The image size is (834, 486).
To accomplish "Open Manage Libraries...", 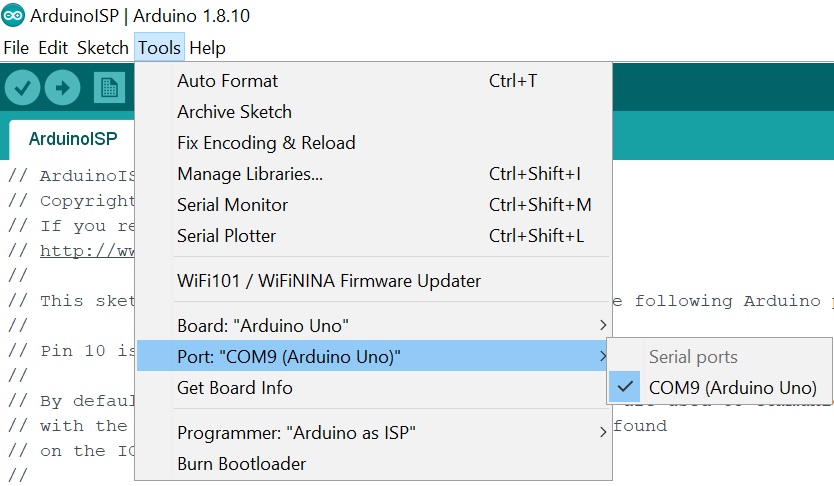I will 250,173.
